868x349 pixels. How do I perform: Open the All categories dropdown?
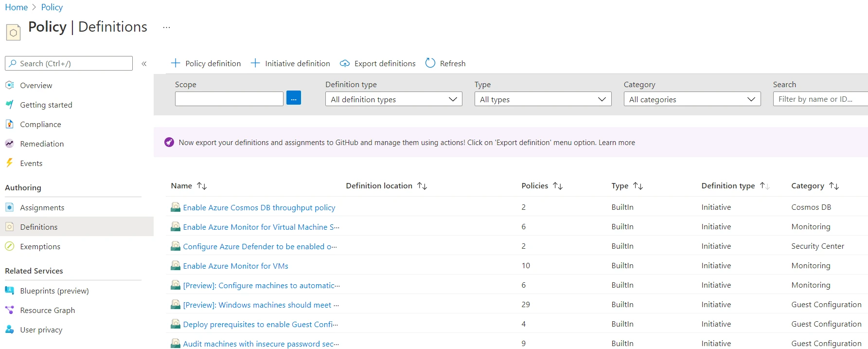[x=692, y=99]
